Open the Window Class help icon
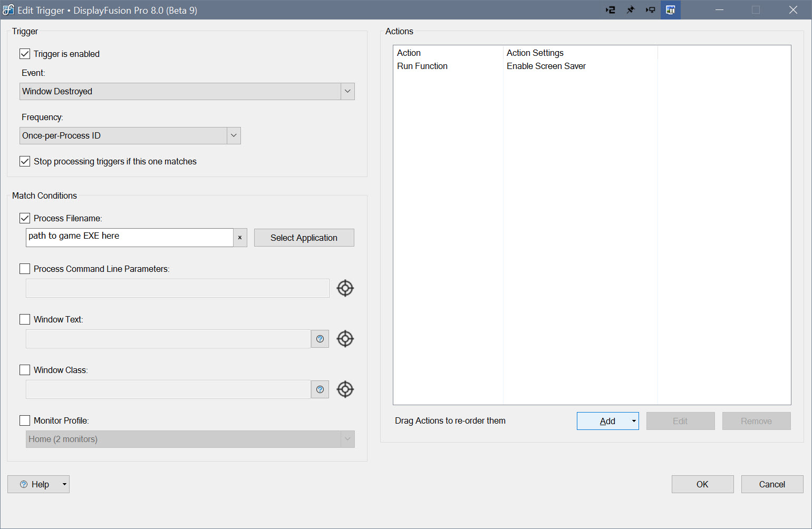812x529 pixels. click(320, 389)
